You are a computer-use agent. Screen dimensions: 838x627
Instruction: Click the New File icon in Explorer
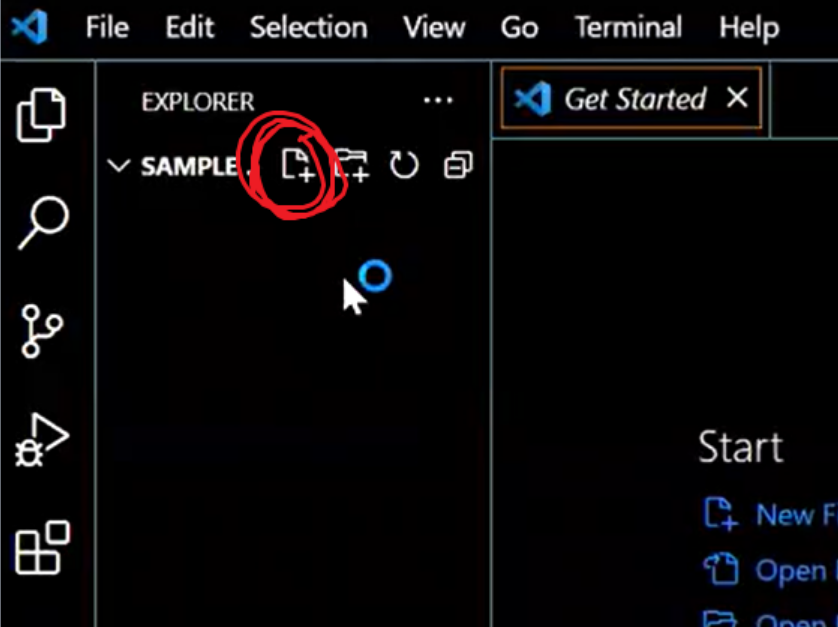pyautogui.click(x=297, y=165)
